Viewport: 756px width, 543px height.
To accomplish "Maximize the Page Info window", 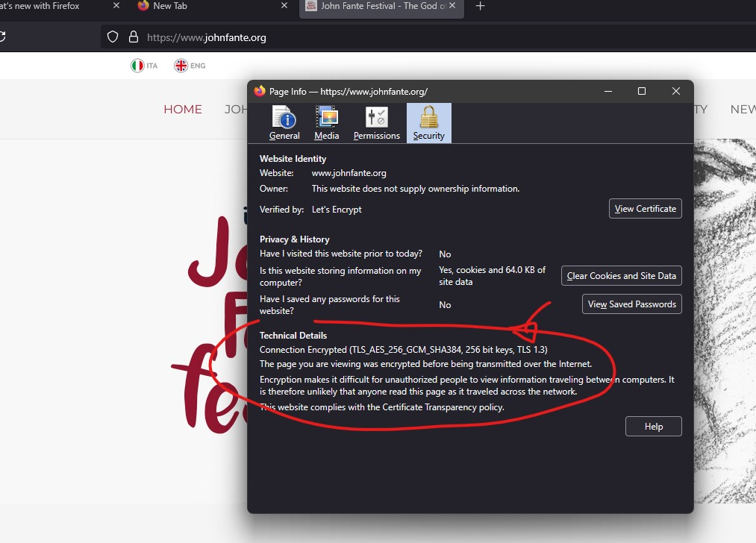I will coord(642,91).
